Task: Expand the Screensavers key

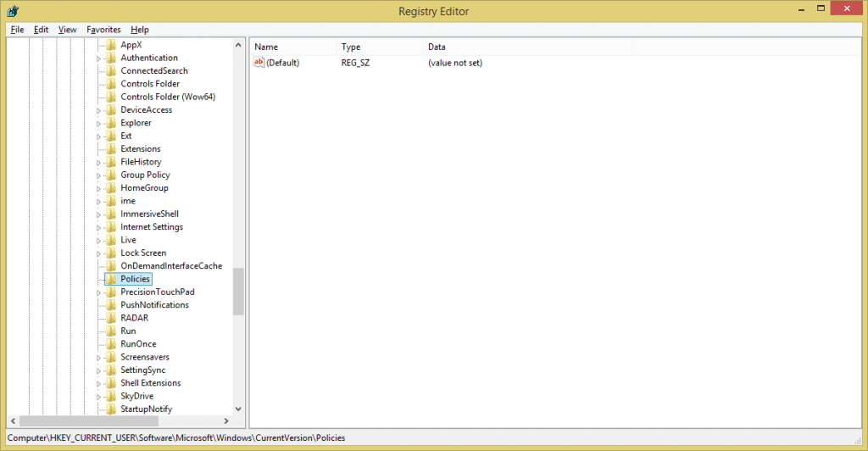Action: pyautogui.click(x=98, y=358)
